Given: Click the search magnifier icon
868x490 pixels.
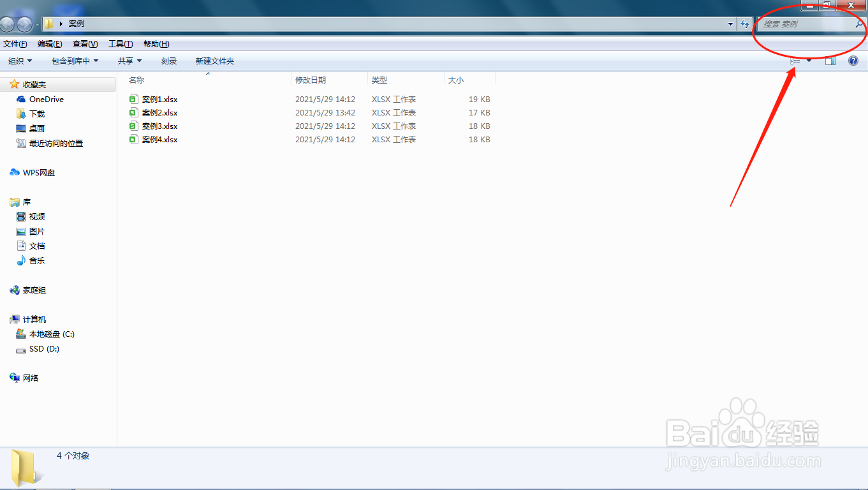Looking at the screenshot, I should 859,24.
